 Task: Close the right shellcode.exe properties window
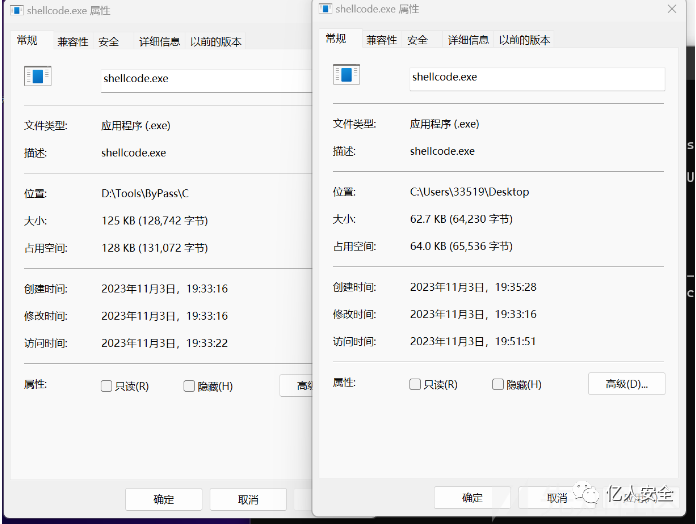tap(672, 9)
